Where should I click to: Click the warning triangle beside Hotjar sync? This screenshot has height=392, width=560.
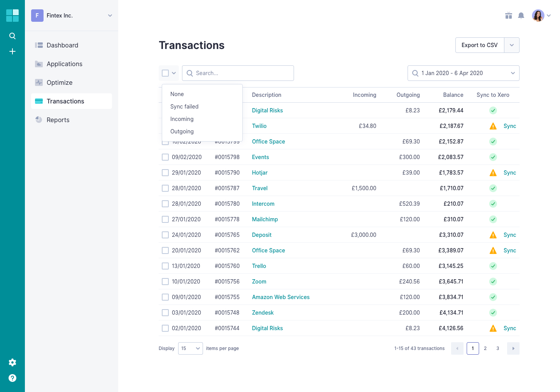point(493,172)
